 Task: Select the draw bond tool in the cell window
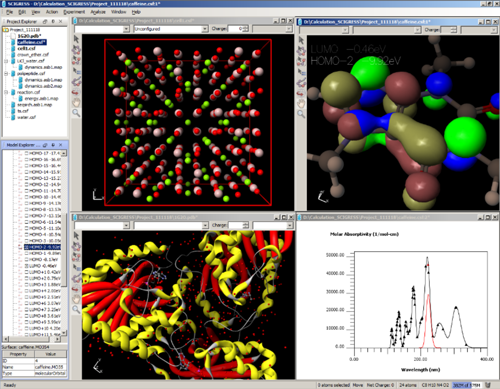[x=76, y=81]
